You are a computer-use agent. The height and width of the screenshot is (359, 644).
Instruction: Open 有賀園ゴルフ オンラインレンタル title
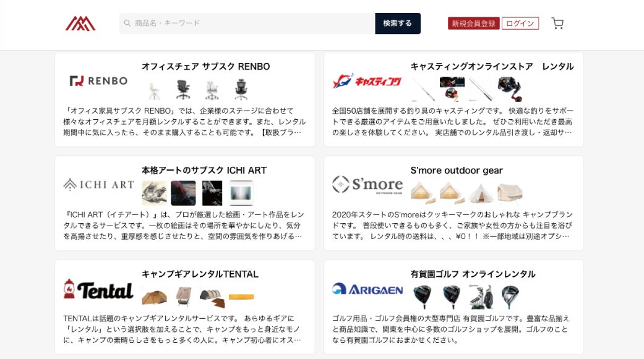point(473,274)
